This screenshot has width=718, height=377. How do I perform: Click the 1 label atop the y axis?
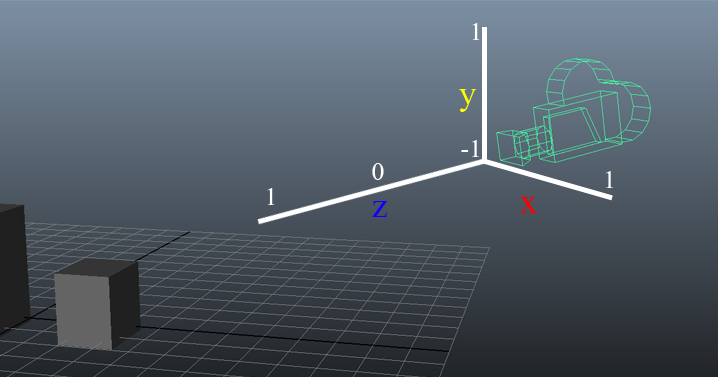tap(476, 33)
